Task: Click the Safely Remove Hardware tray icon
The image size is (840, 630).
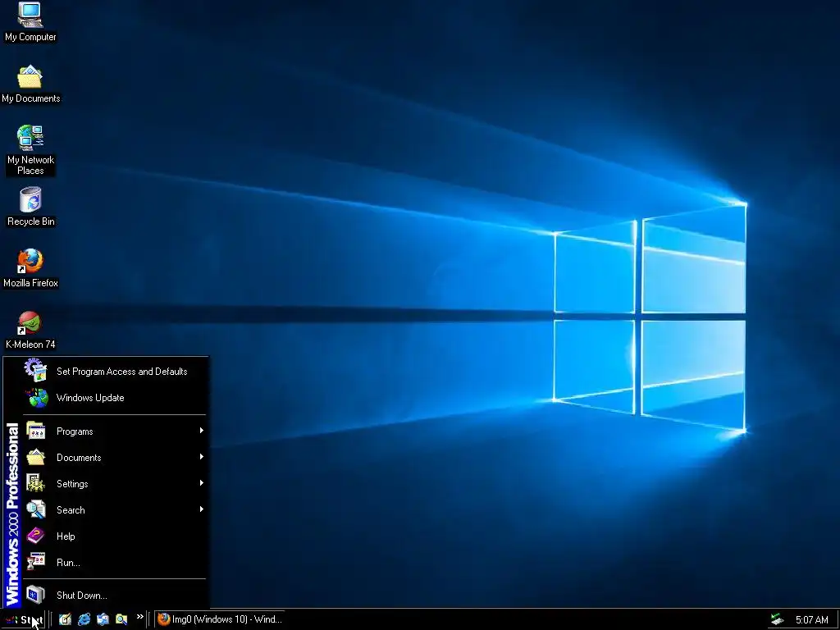Action: tap(777, 619)
